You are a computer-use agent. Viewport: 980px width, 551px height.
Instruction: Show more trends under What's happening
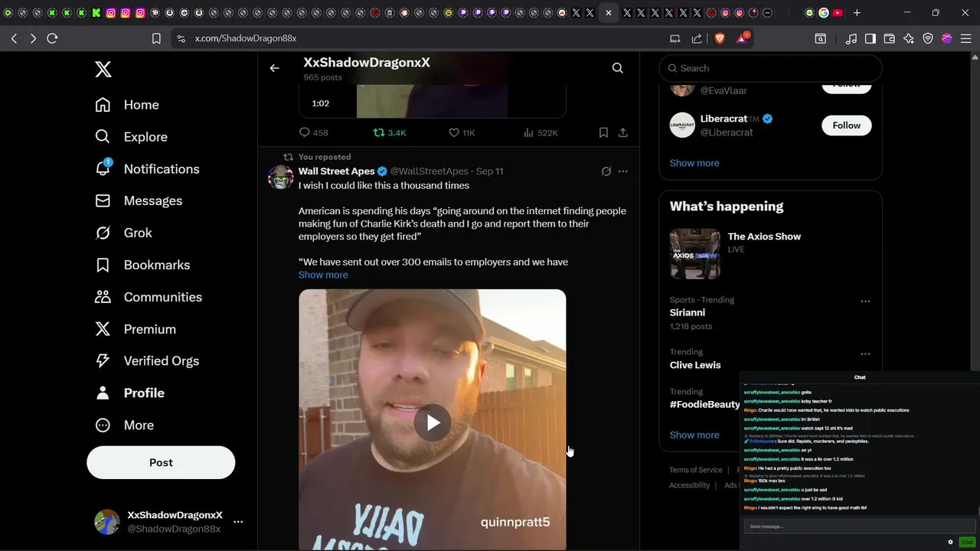pos(694,435)
